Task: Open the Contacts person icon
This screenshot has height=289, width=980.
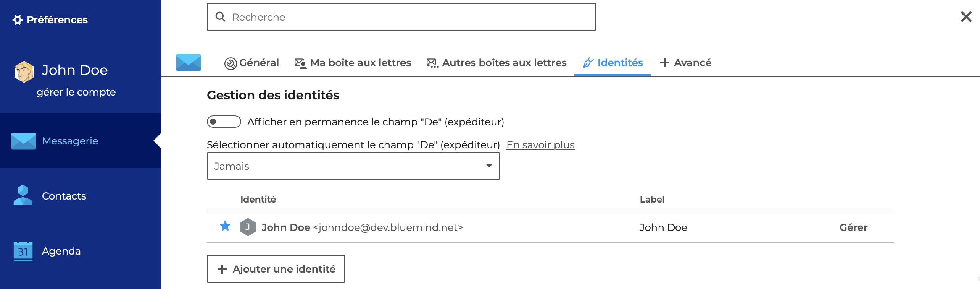Action: 23,195
